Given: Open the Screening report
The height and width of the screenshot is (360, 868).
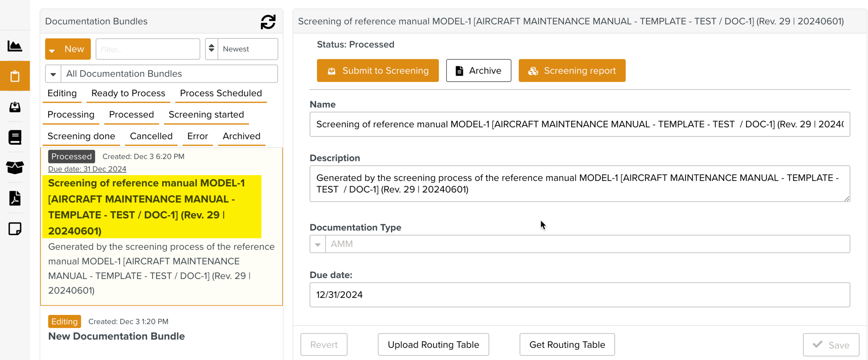Looking at the screenshot, I should click(571, 71).
